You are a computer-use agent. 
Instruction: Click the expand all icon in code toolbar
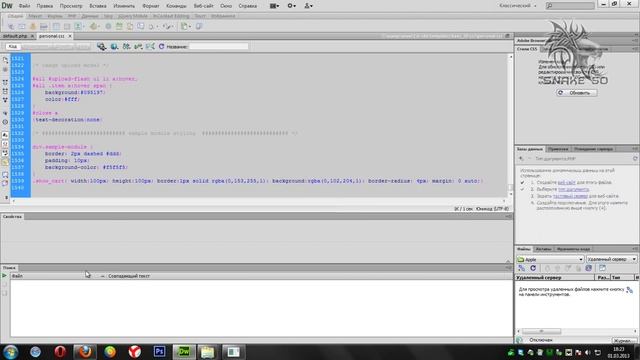tap(5, 100)
